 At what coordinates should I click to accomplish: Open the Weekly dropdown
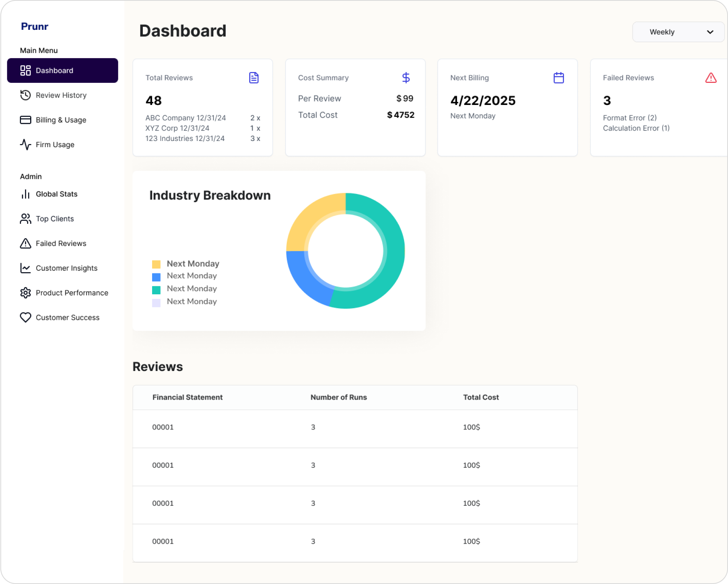click(678, 32)
